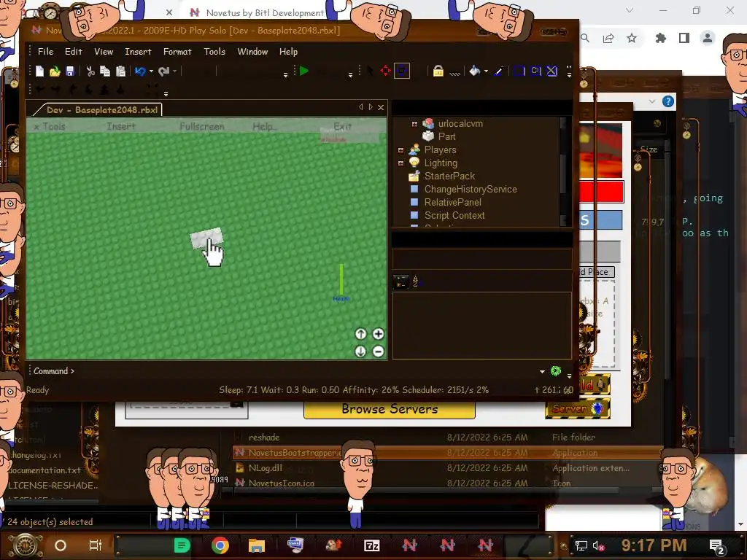Undo the last action with blue arrow
Image resolution: width=747 pixels, height=560 pixels.
click(140, 71)
